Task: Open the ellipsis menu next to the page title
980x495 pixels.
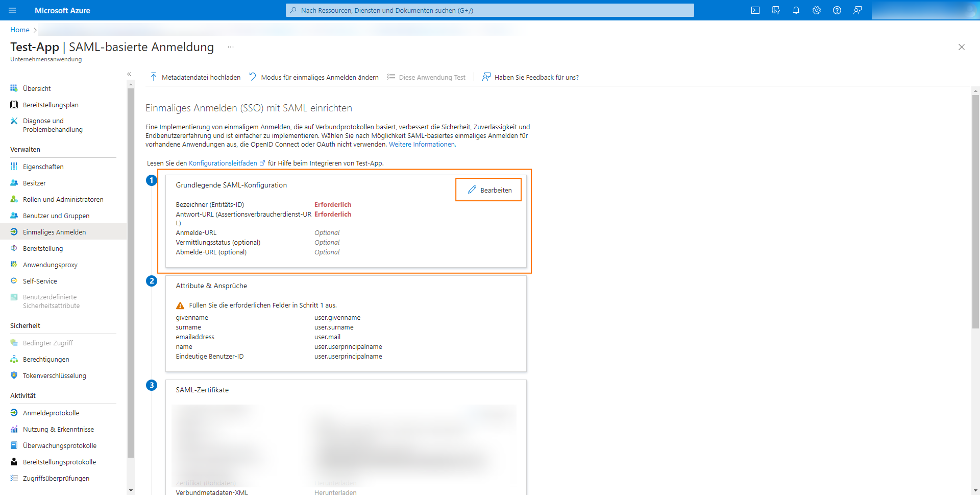Action: (x=230, y=46)
